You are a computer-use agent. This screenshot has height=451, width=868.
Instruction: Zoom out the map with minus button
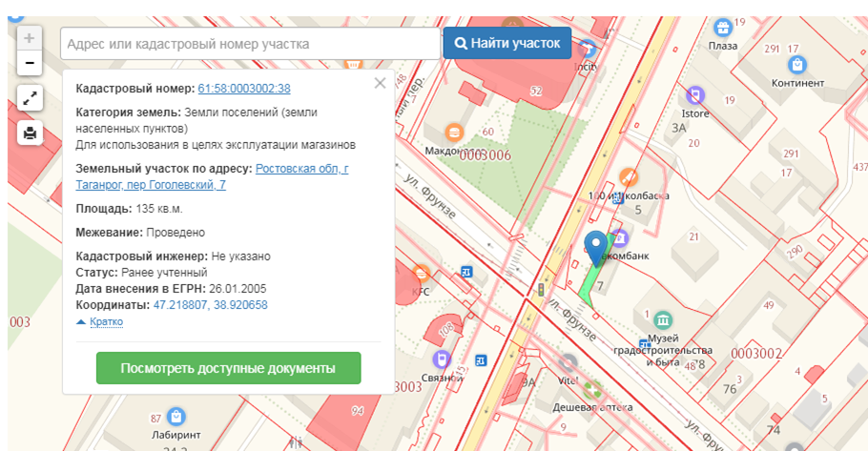coord(30,63)
